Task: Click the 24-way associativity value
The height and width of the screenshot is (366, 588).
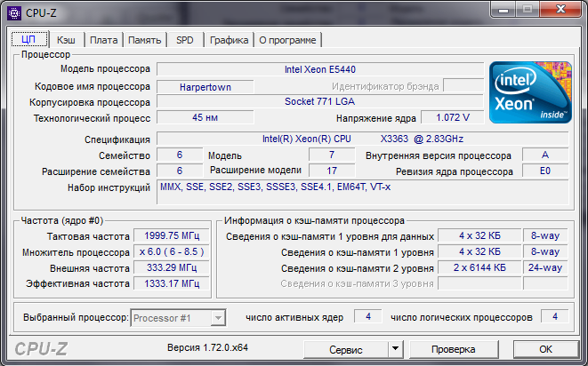Action: click(545, 267)
